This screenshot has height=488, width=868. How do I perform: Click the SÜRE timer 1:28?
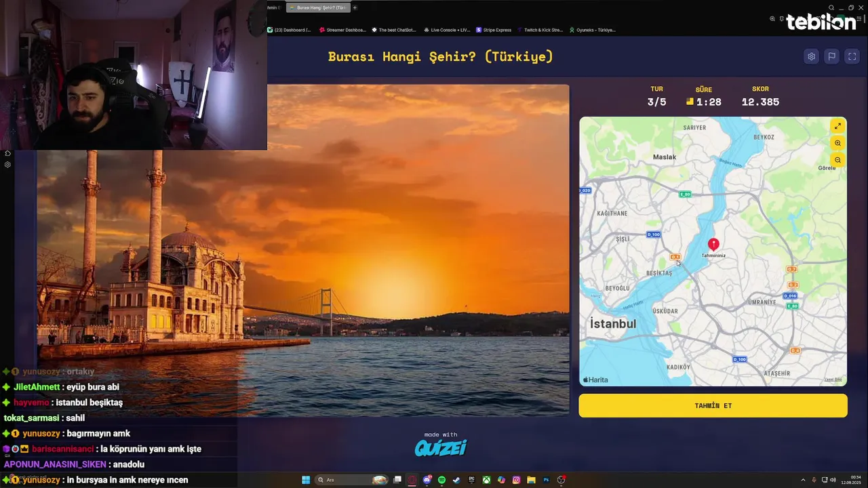click(709, 102)
